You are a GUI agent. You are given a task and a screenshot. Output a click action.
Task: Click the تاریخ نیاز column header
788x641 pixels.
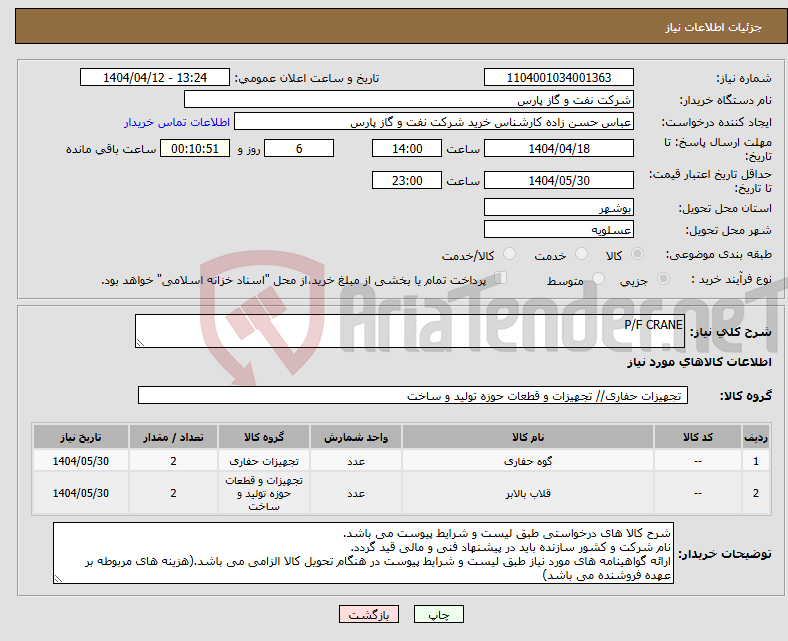80,437
